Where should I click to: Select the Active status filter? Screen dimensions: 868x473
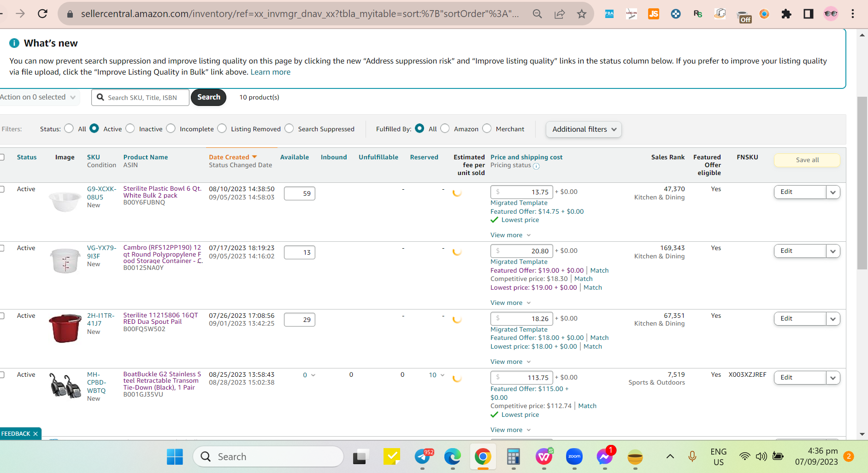94,128
